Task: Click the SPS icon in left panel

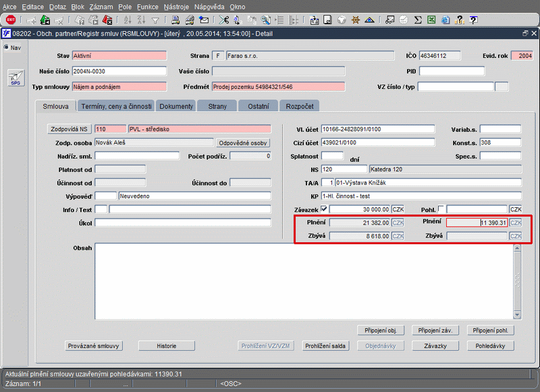Action: (x=15, y=78)
